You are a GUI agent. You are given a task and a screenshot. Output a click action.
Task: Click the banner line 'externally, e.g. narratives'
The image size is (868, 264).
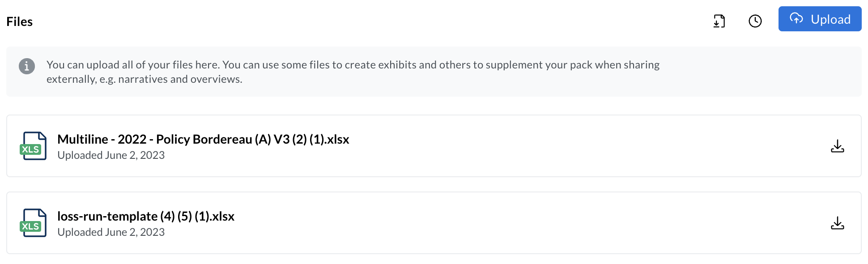coord(145,79)
